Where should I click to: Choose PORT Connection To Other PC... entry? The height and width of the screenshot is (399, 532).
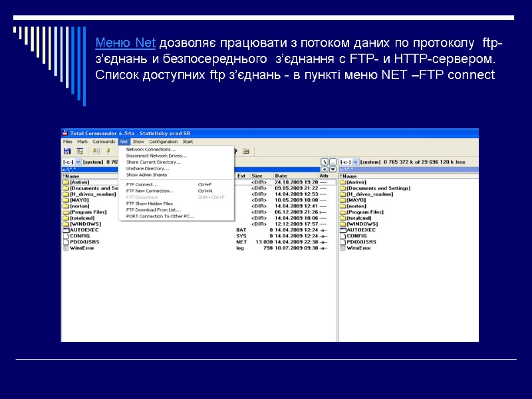[x=176, y=216]
